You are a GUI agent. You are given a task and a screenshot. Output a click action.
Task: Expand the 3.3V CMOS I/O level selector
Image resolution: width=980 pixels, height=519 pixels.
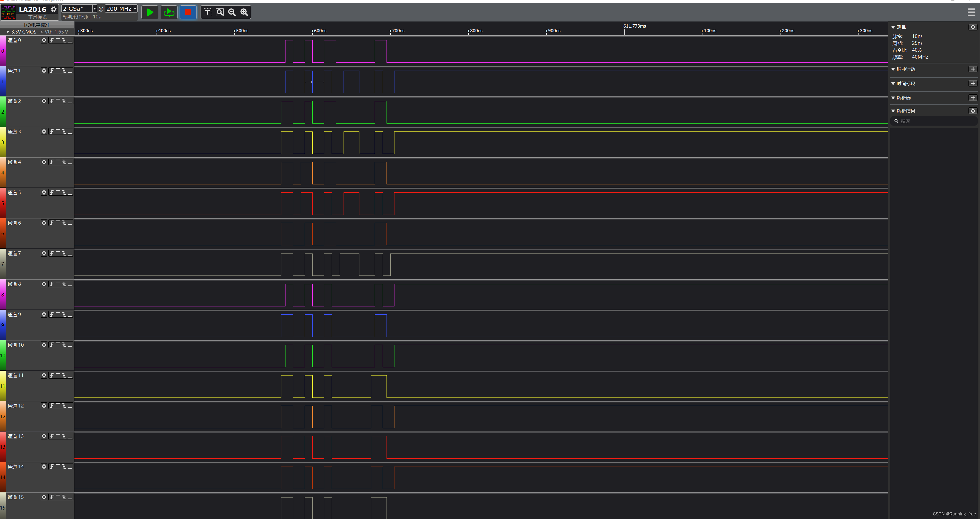[x=37, y=32]
